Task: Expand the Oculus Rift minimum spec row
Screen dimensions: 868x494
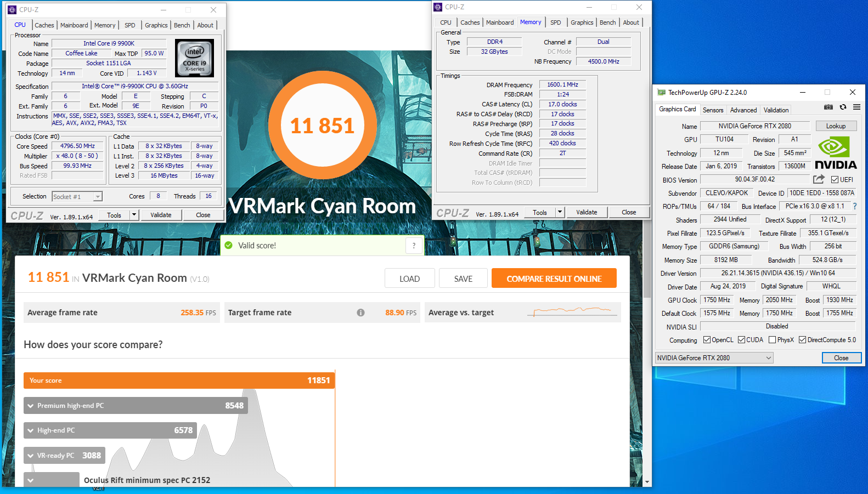Action: click(31, 480)
